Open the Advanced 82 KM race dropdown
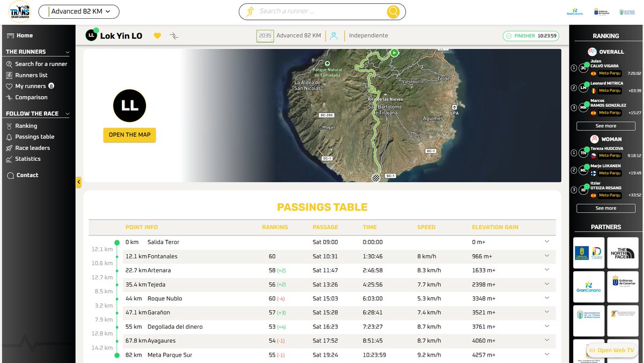Image resolution: width=644 pixels, height=363 pixels. tap(78, 11)
